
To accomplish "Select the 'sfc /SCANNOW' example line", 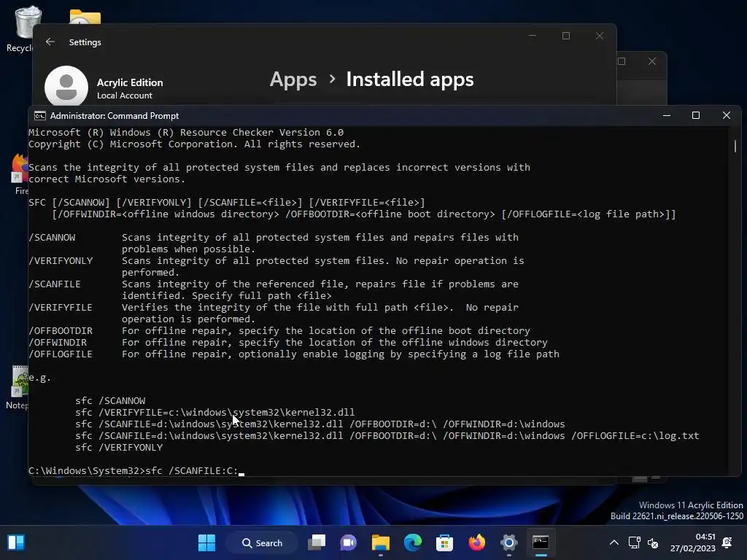I will [x=110, y=401].
